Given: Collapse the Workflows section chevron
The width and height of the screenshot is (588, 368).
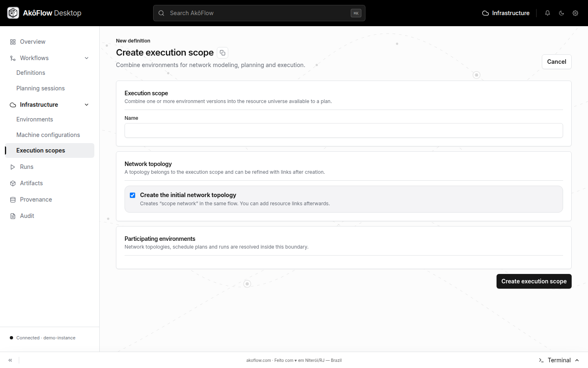Looking at the screenshot, I should [x=87, y=58].
